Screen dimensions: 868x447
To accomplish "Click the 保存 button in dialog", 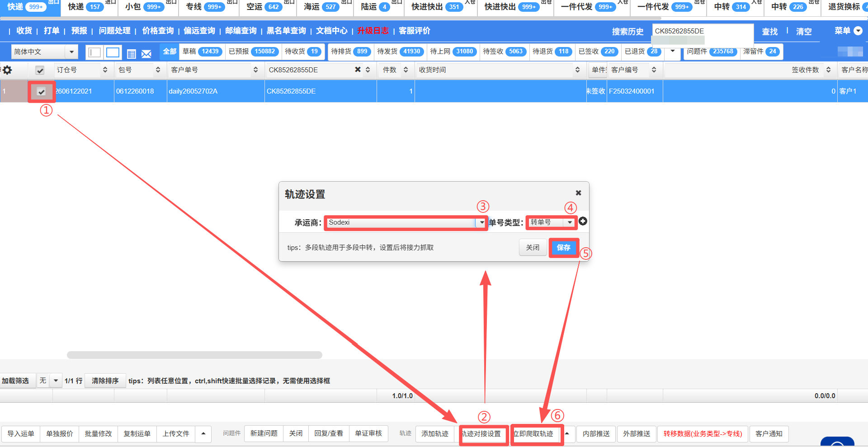I will tap(563, 248).
